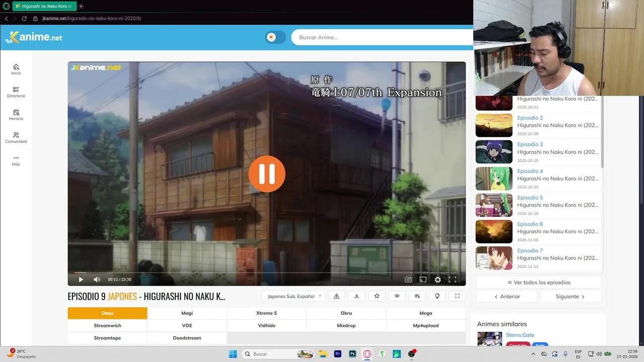Viewport: 644px width, 362px height.
Task: Open a new browser tab
Action: [x=81, y=6]
